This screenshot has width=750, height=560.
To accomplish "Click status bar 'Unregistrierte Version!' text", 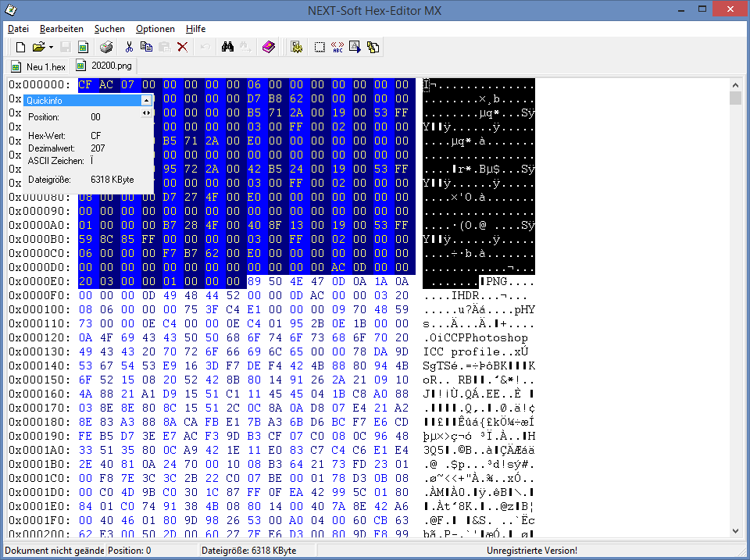I will (532, 551).
